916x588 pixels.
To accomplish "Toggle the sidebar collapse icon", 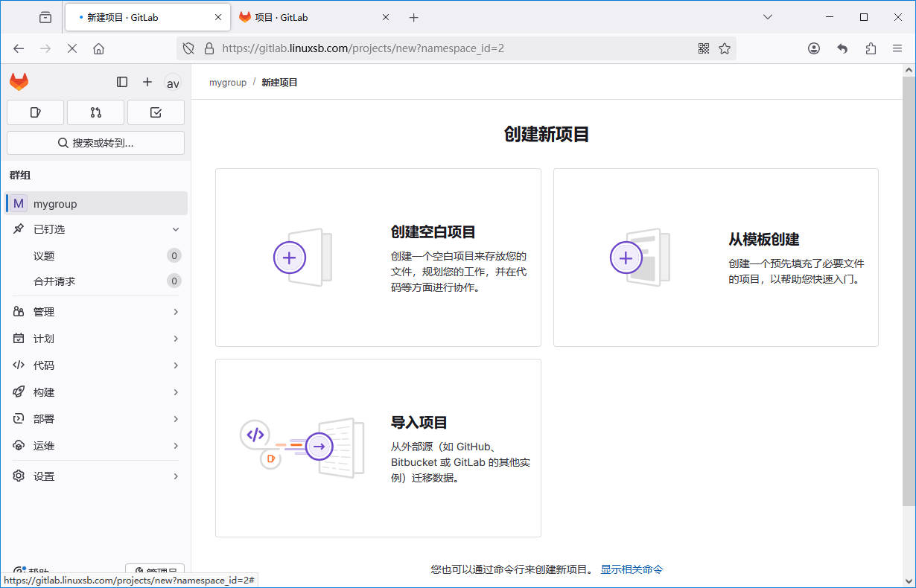I will pos(122,82).
